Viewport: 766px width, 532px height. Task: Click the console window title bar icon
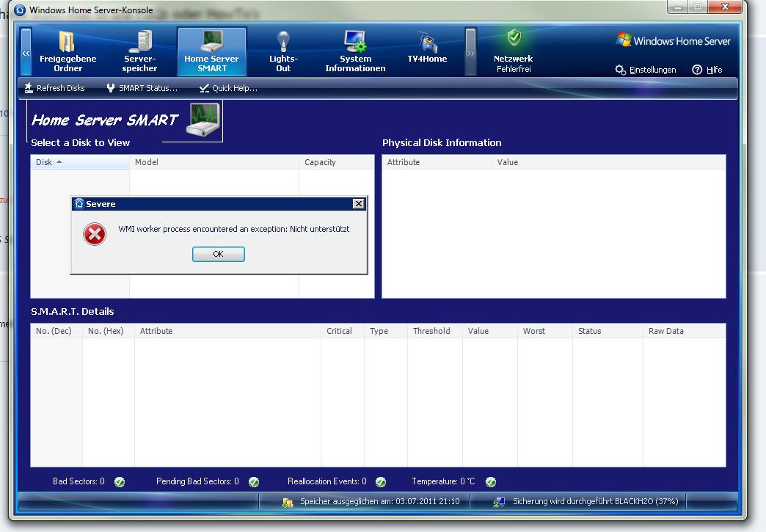click(20, 10)
